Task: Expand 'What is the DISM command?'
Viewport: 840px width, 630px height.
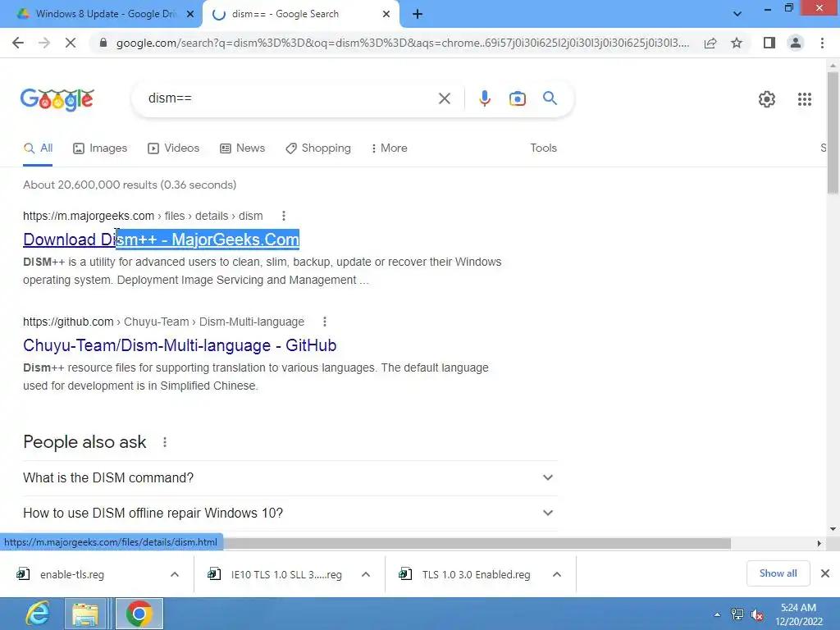Action: click(290, 478)
